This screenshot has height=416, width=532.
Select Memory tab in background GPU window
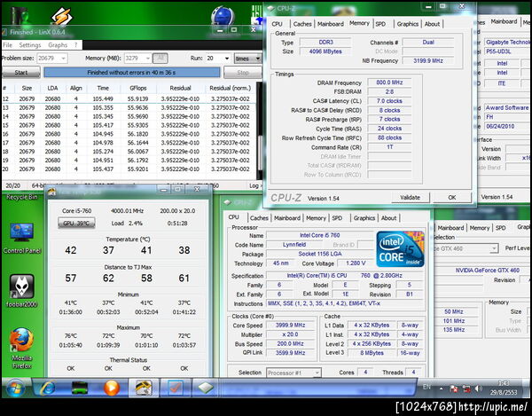coord(480,228)
